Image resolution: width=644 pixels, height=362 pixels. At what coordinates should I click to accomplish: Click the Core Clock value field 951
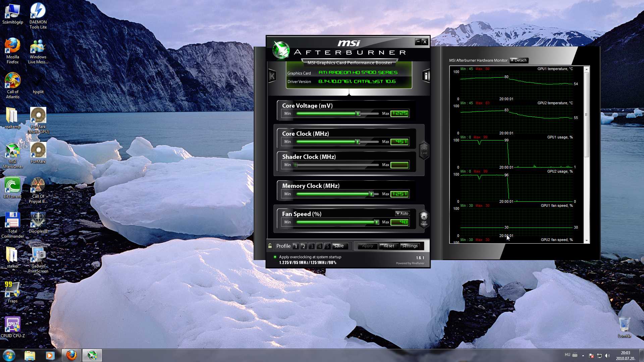(x=399, y=142)
